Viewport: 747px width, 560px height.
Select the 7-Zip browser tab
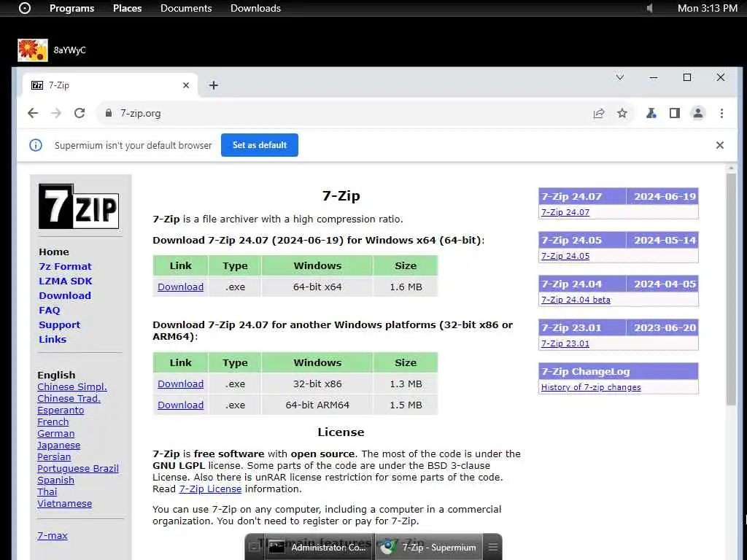pyautogui.click(x=109, y=85)
